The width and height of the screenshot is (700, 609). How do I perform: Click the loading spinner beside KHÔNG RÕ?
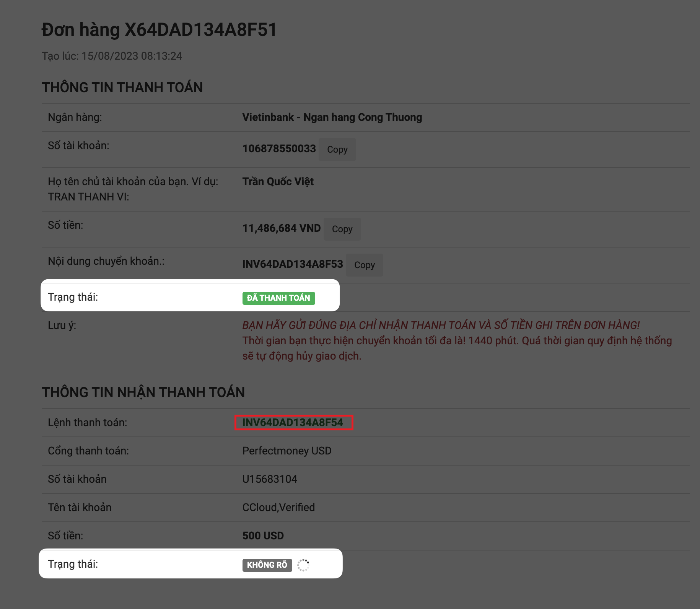[303, 565]
